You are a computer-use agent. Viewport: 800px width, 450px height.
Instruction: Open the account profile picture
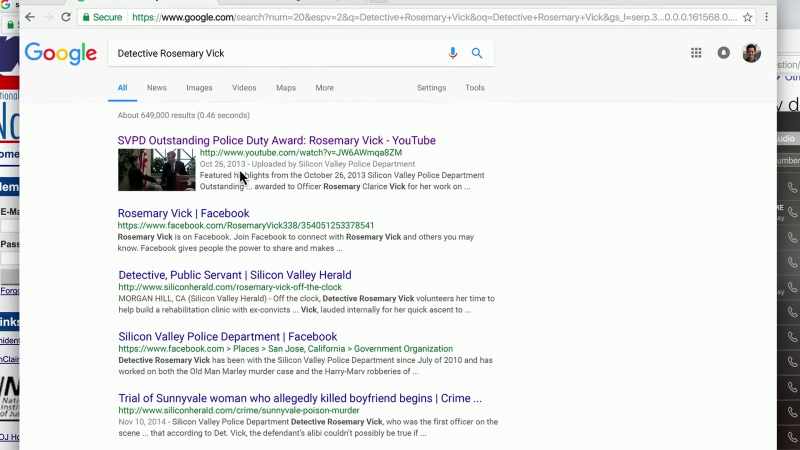click(752, 53)
